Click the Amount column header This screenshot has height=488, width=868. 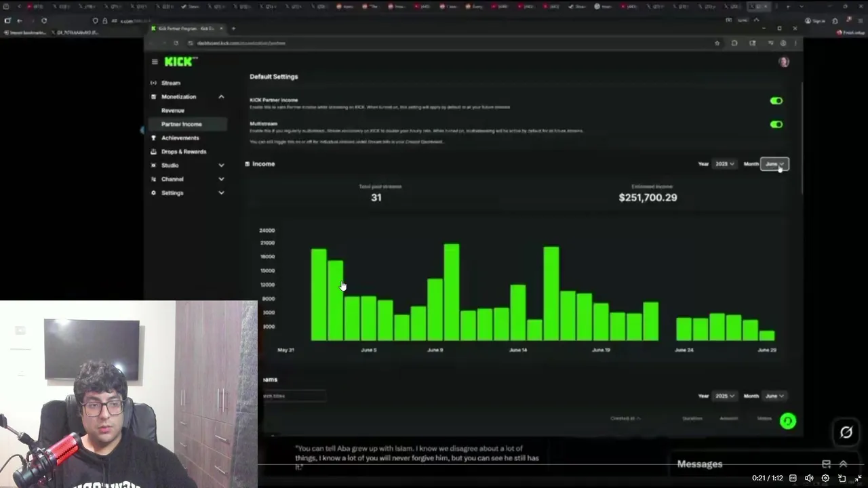click(729, 418)
